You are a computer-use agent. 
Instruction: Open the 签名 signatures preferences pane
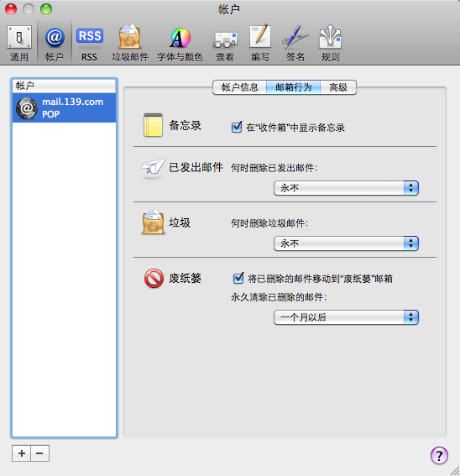[x=295, y=43]
